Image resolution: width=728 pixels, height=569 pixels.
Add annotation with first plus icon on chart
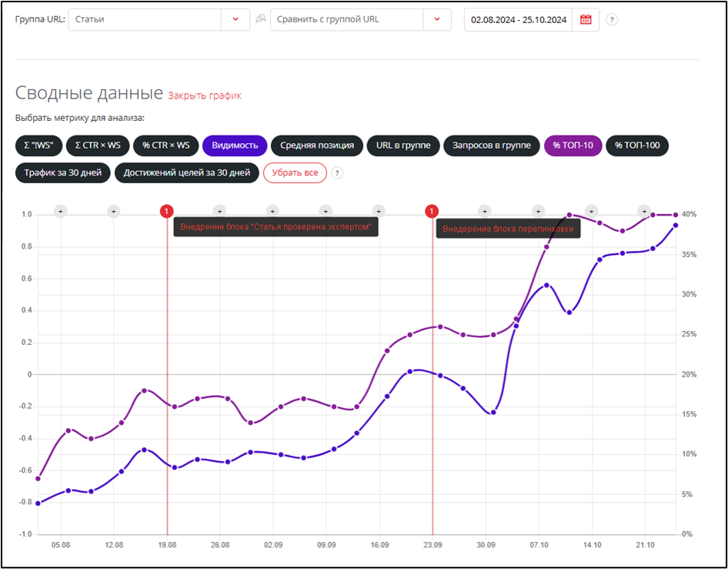point(61,211)
